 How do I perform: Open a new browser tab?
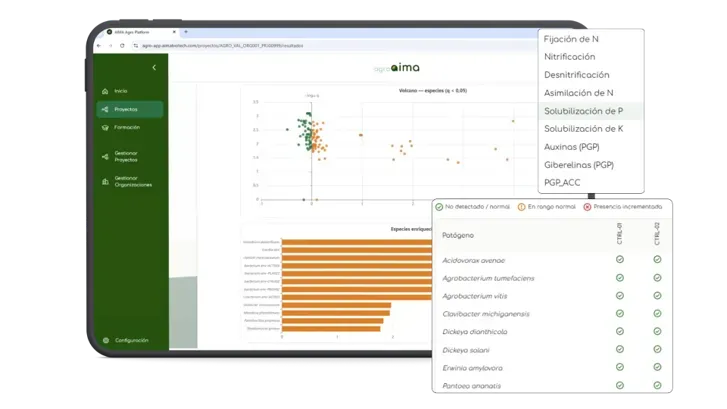click(x=186, y=32)
